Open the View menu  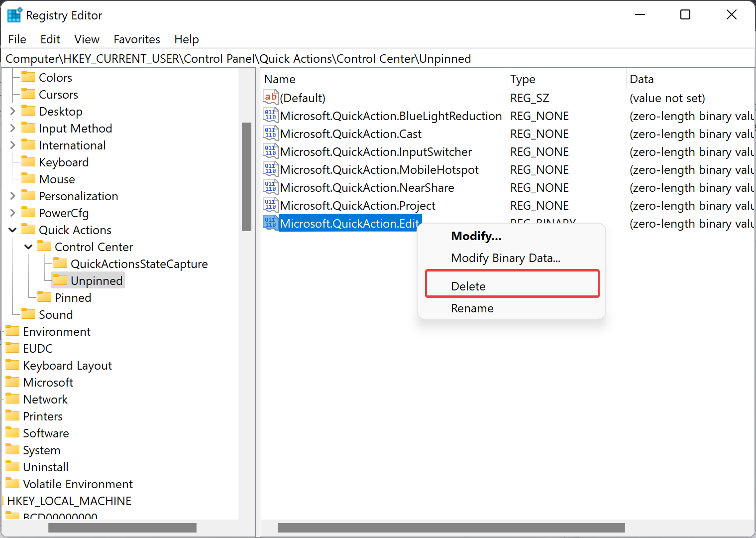coord(87,39)
